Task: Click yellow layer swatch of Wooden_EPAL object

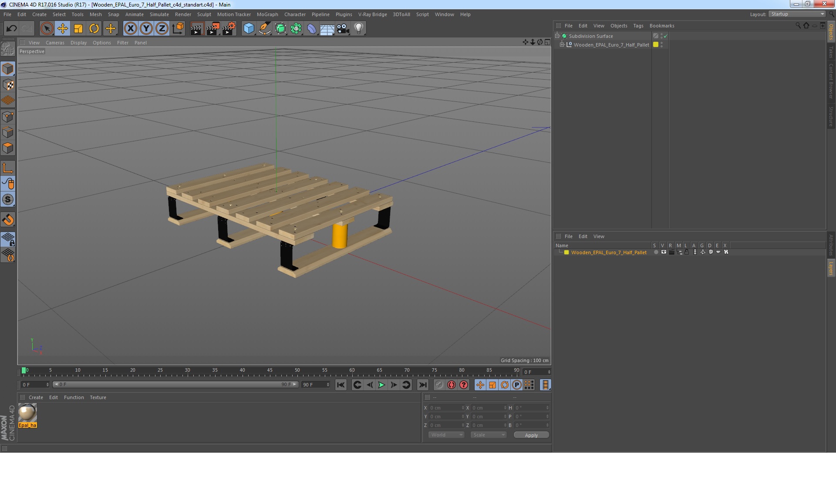Action: coord(656,44)
